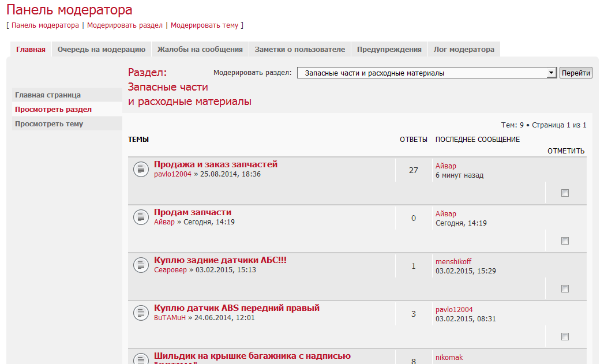Image resolution: width=604 pixels, height=364 pixels.
Task: Open sidebar item "Главная страница"
Action: (x=48, y=95)
